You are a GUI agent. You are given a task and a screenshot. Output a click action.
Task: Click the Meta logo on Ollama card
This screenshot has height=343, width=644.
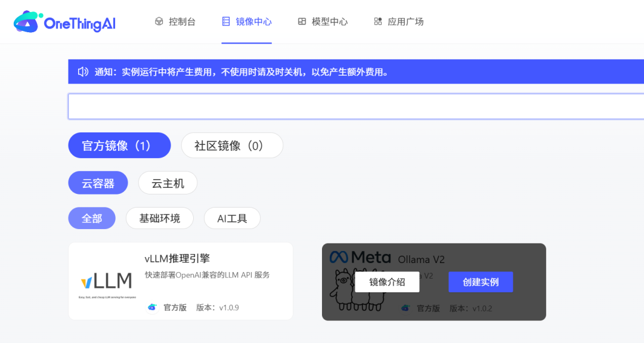pyautogui.click(x=360, y=257)
